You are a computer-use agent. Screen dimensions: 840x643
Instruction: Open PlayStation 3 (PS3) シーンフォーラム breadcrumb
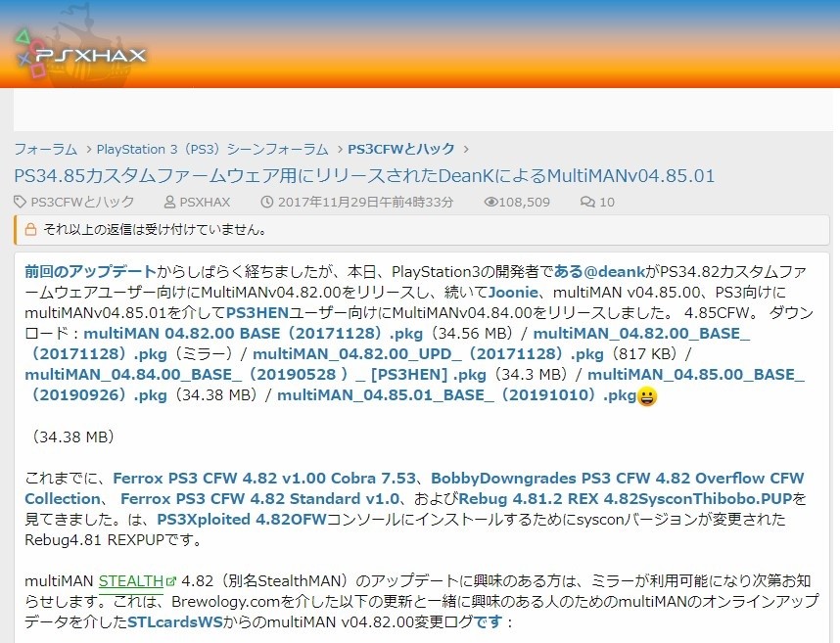[212, 149]
